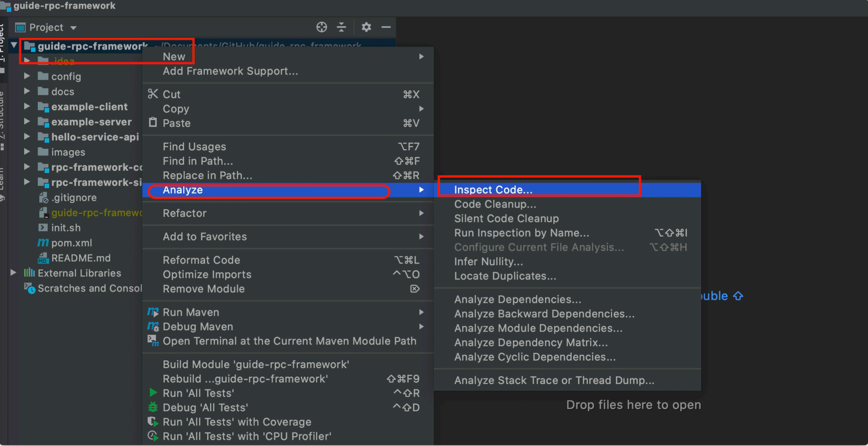Select Find Usages menu entry
Image resolution: width=868 pixels, height=446 pixels.
click(x=288, y=146)
